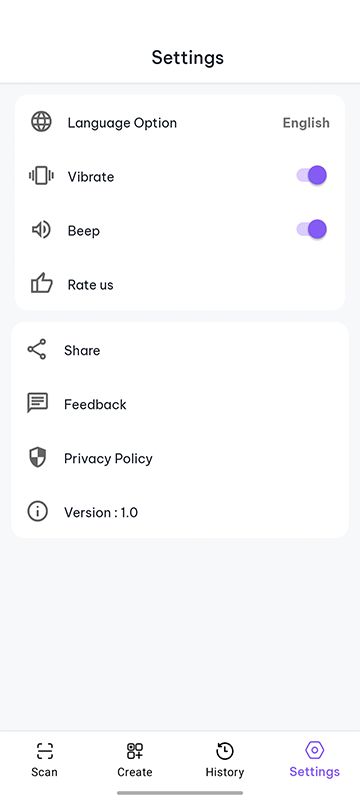Tap the vibrate phone icon

pyautogui.click(x=41, y=176)
